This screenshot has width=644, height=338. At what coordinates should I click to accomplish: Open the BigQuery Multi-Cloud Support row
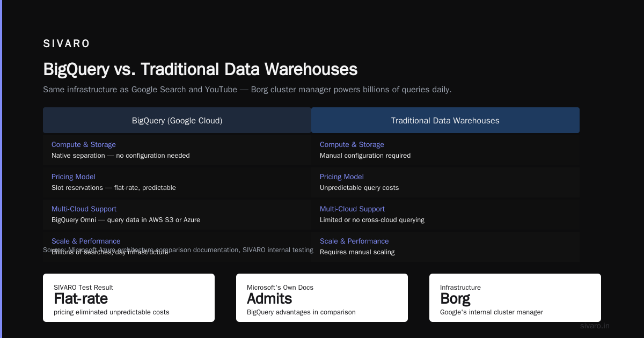coord(177,215)
